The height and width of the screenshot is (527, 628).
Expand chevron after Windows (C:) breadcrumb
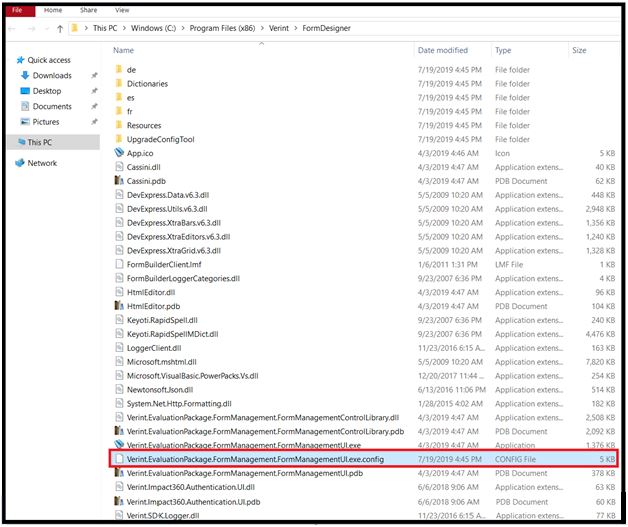tap(183, 28)
